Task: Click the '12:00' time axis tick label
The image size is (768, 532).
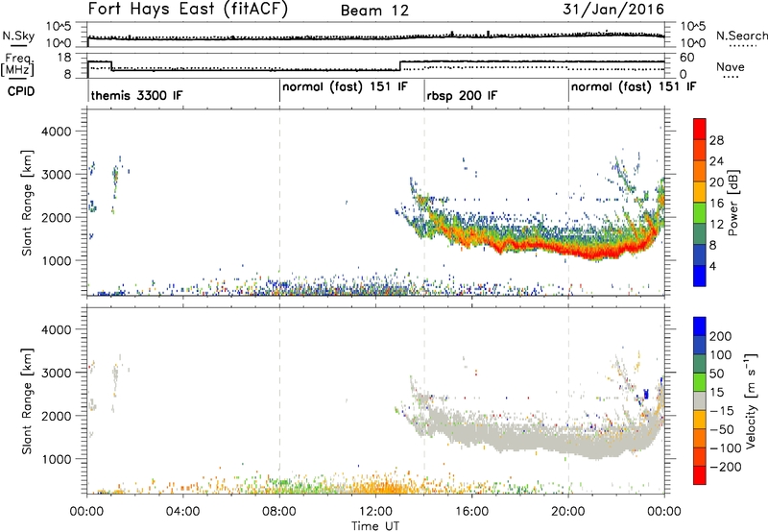Action: tap(375, 511)
